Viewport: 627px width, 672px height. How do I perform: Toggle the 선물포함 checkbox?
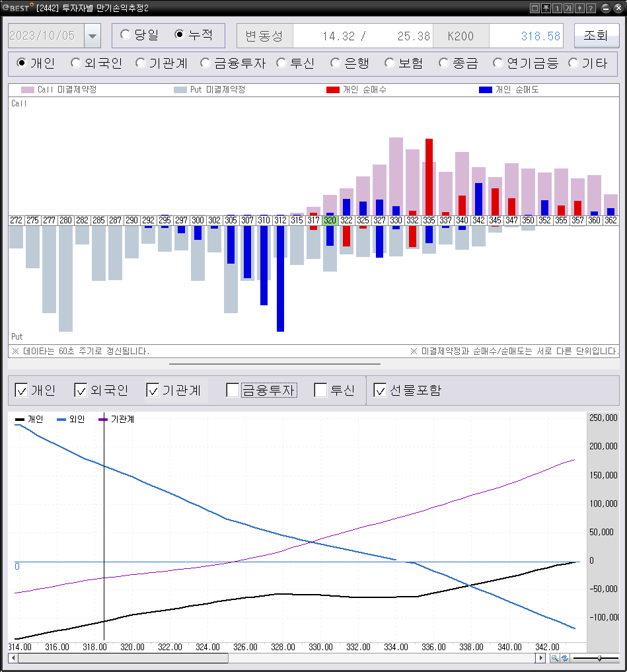[380, 390]
